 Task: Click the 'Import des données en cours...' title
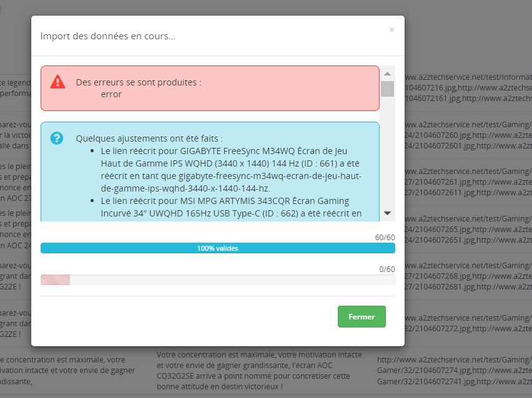tap(108, 36)
